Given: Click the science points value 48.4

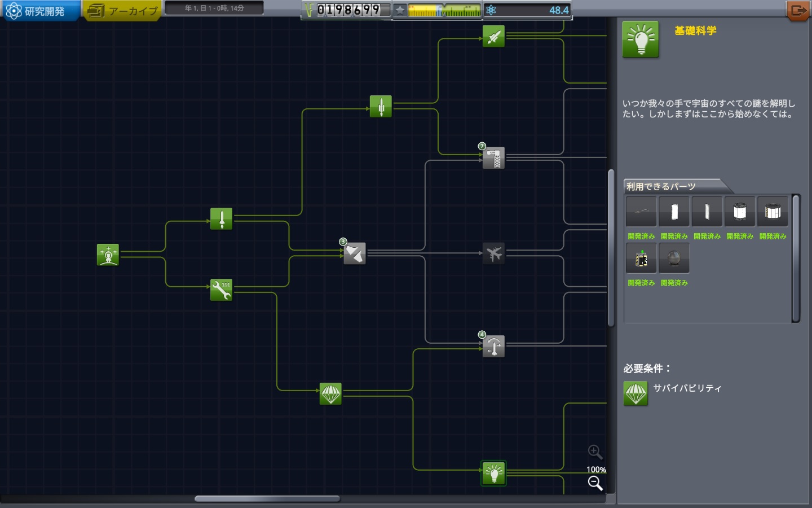Looking at the screenshot, I should coord(559,10).
